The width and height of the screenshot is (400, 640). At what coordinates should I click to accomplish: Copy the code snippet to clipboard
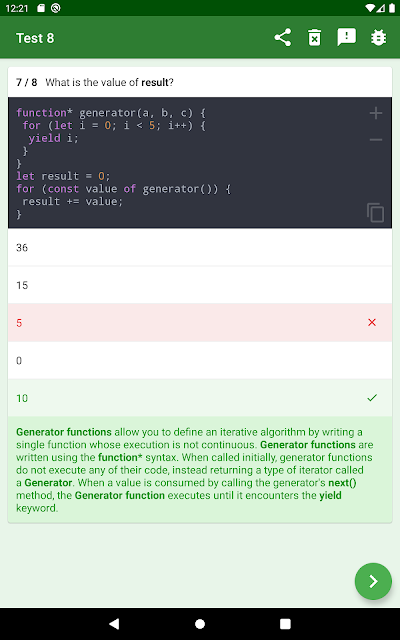[375, 212]
